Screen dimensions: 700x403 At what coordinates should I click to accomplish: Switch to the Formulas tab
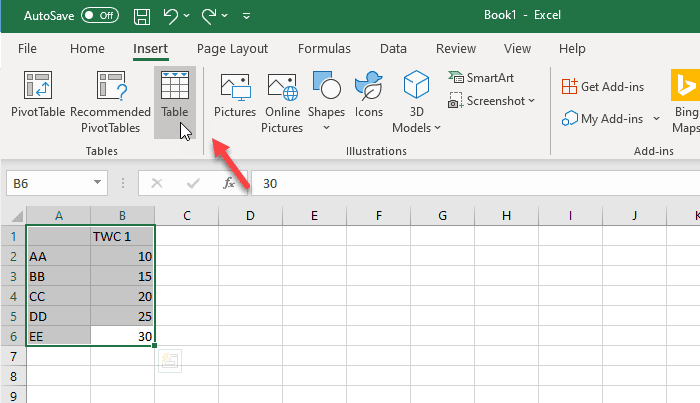323,48
